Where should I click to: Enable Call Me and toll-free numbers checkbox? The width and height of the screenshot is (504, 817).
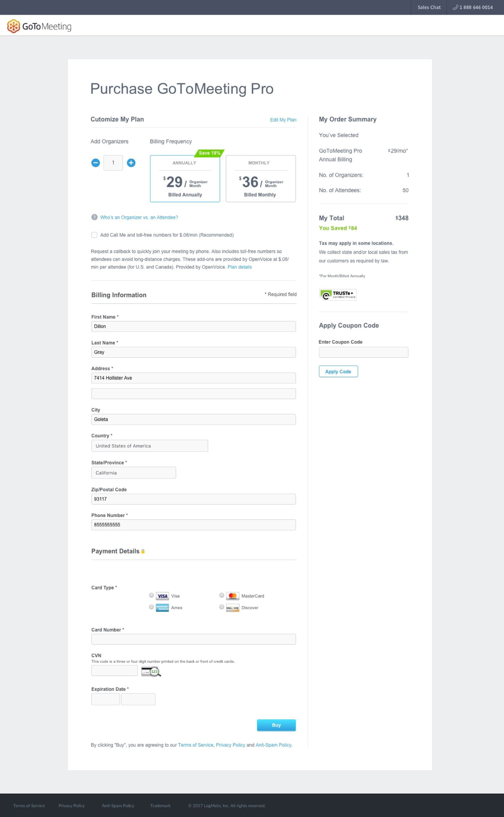(x=94, y=235)
